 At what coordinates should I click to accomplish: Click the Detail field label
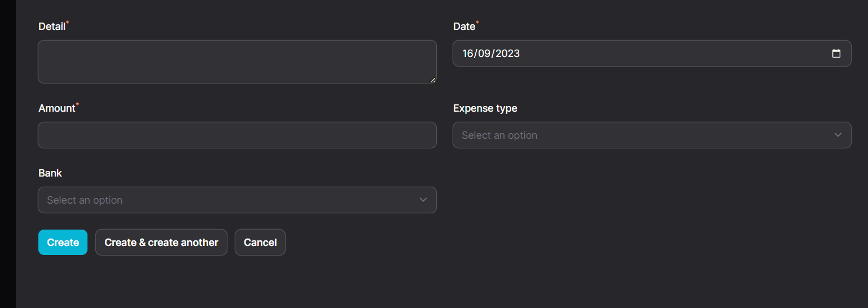click(52, 27)
